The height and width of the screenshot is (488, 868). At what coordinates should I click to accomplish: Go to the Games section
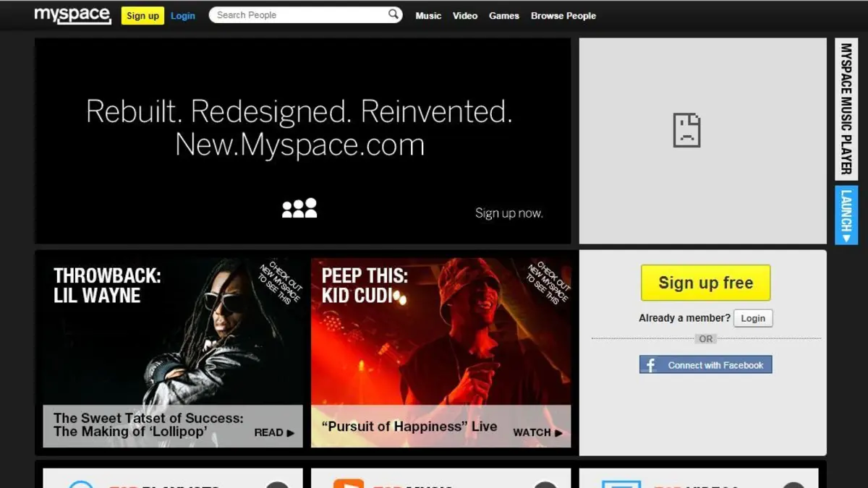click(504, 15)
